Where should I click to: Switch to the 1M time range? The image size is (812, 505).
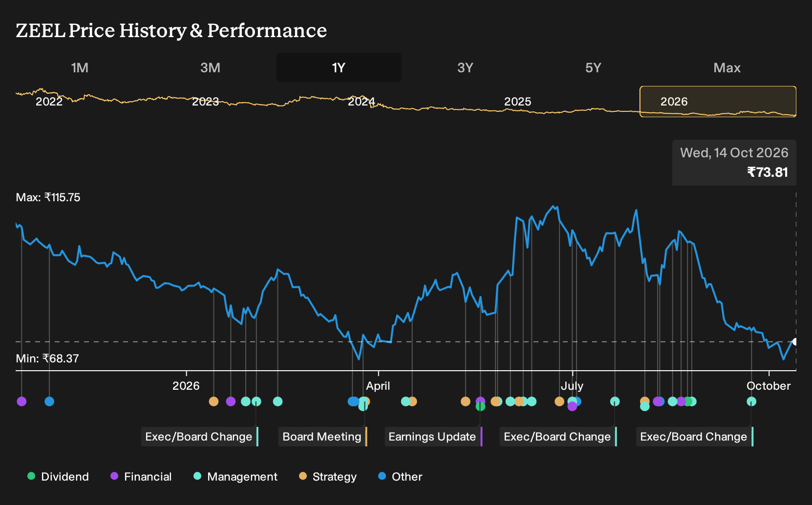pos(80,67)
